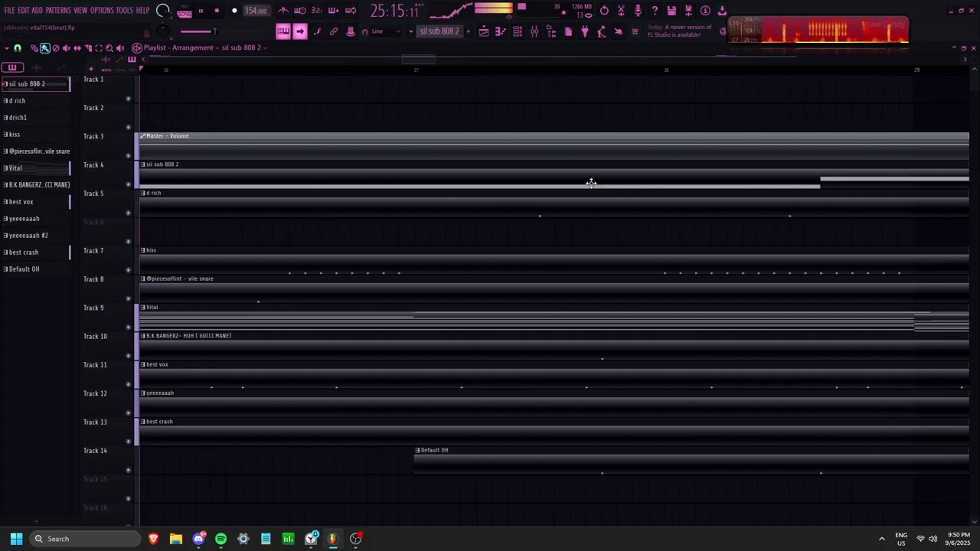
Task: Open the Line snap dropdown
Action: point(387,31)
